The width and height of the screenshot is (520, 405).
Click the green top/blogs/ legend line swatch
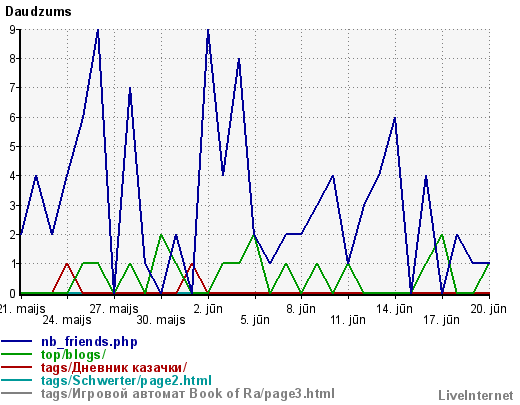[17, 354]
